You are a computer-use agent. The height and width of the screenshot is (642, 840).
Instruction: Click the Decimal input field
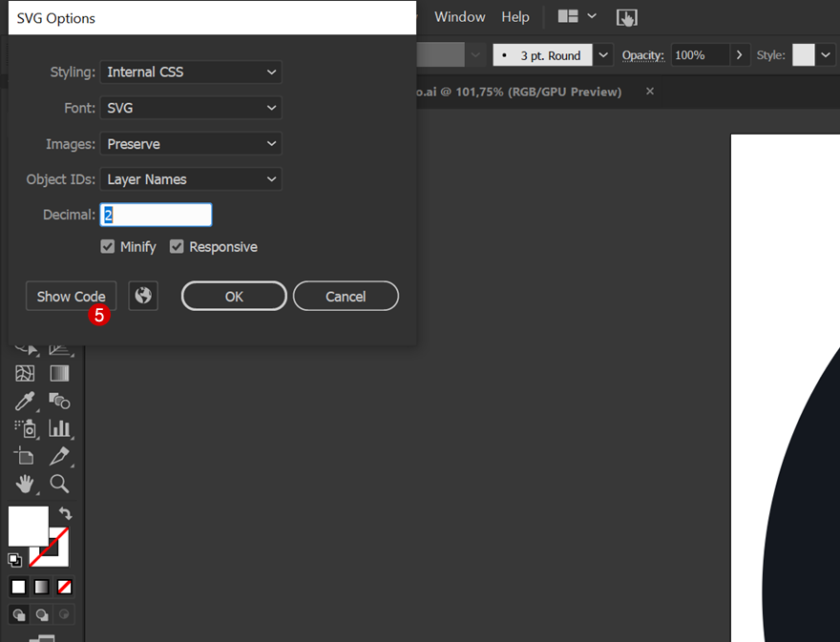(156, 215)
